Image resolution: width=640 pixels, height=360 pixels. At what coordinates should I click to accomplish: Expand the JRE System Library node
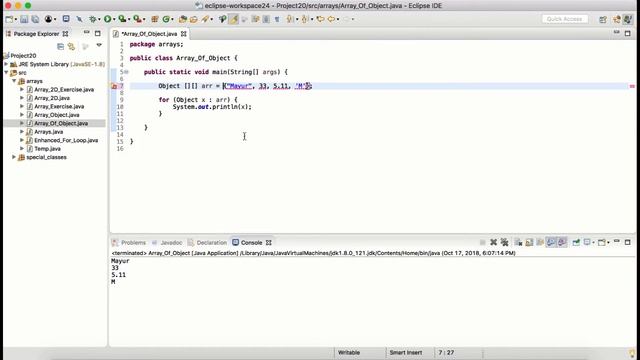(6, 64)
